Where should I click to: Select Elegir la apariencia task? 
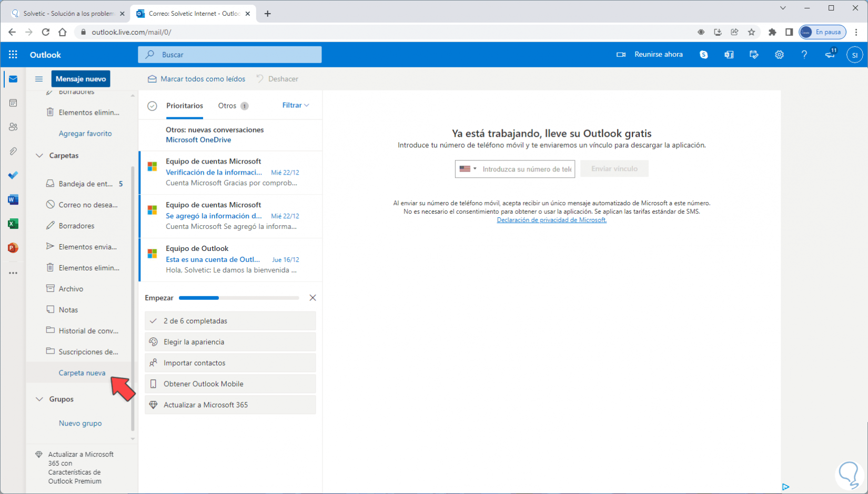(230, 342)
